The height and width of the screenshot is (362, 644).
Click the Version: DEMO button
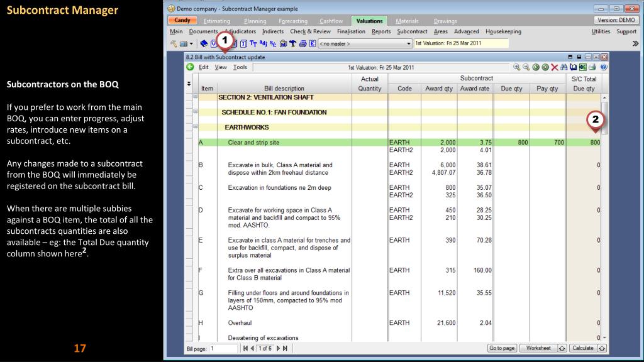point(616,20)
